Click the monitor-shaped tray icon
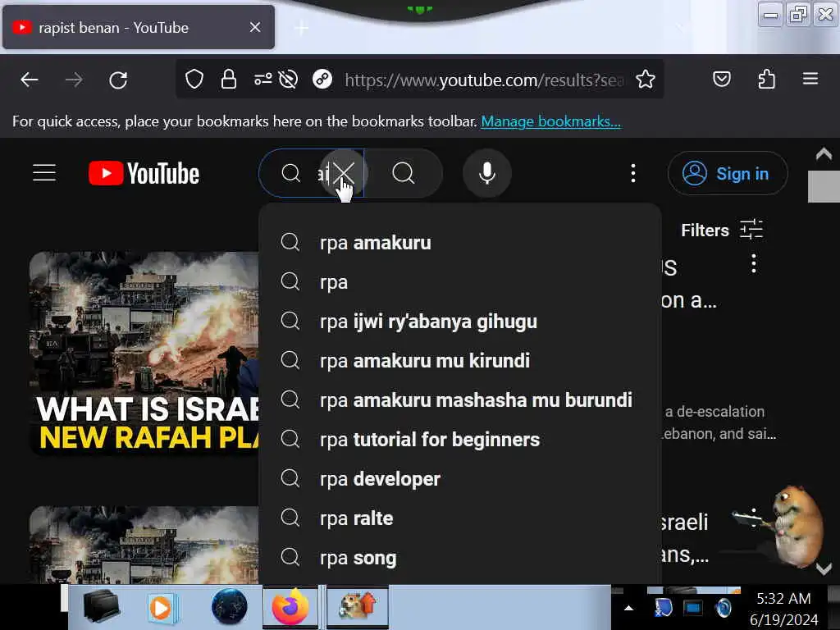The height and width of the screenshot is (630, 840). (692, 608)
